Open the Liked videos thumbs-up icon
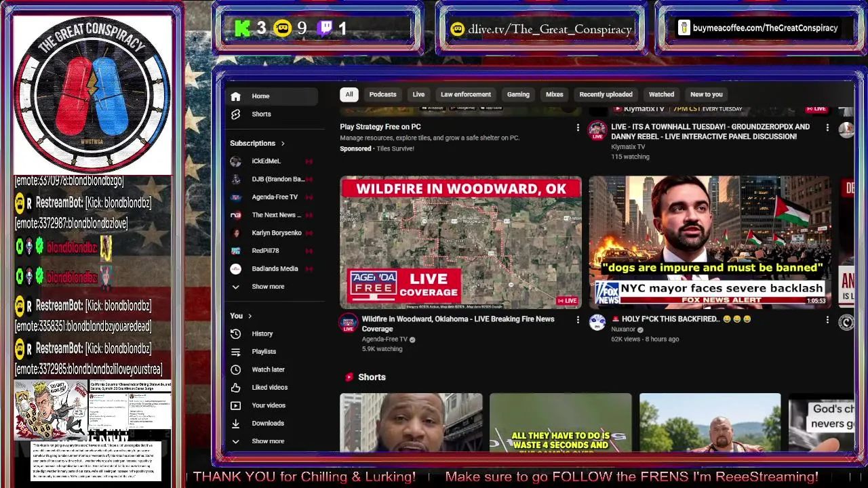Image resolution: width=868 pixels, height=488 pixels. pos(235,388)
